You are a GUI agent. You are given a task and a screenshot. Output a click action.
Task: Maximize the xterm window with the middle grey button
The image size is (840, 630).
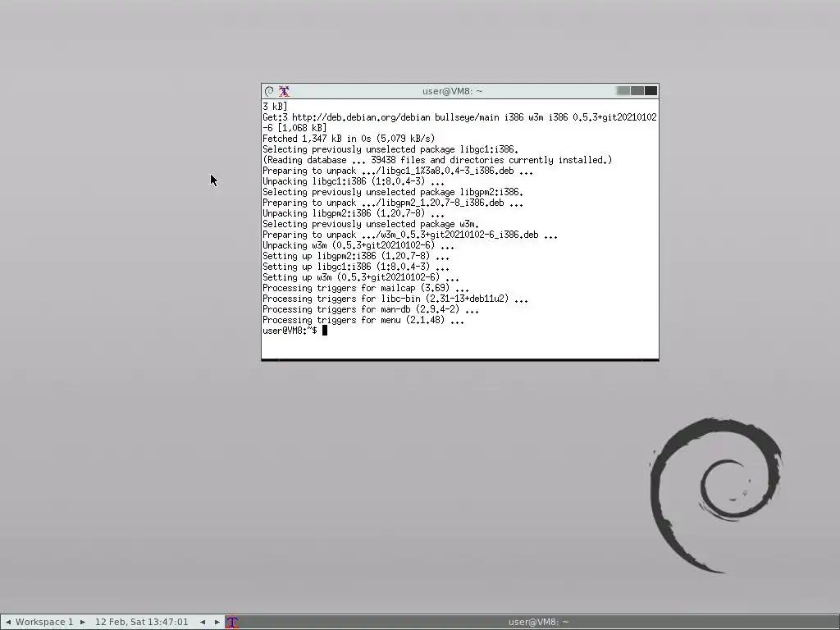coord(637,91)
